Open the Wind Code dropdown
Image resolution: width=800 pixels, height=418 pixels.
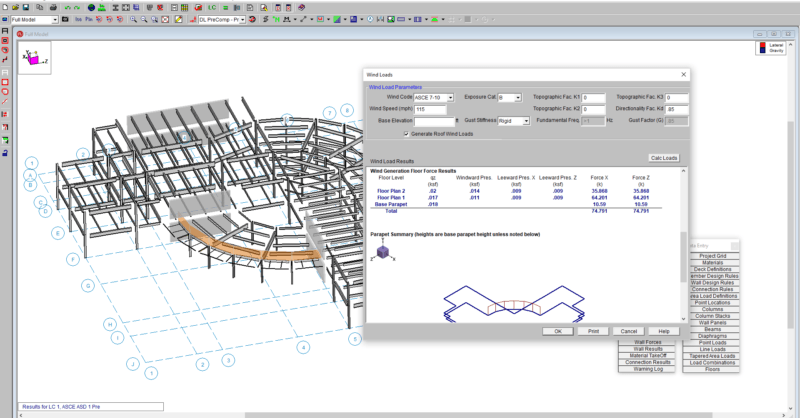click(450, 97)
